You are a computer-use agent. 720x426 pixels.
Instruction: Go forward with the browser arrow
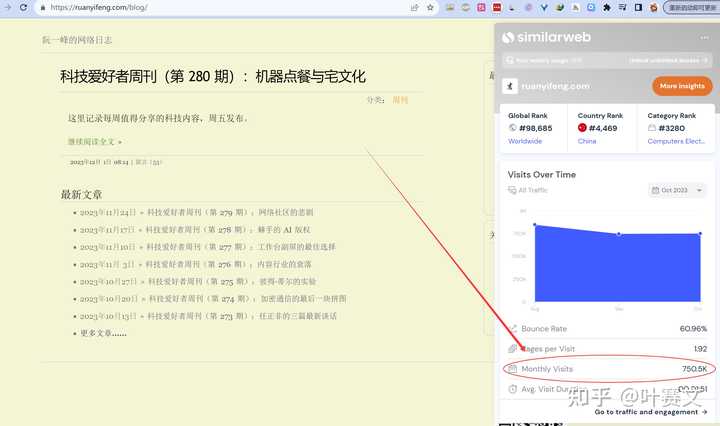click(7, 7)
